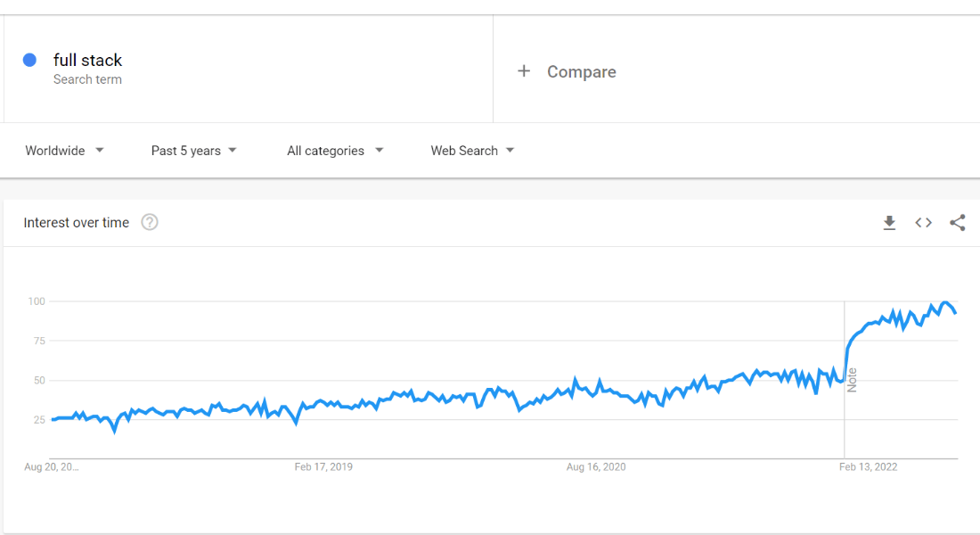The width and height of the screenshot is (980, 535).
Task: Select the Note marker on the chart
Action: (x=852, y=380)
